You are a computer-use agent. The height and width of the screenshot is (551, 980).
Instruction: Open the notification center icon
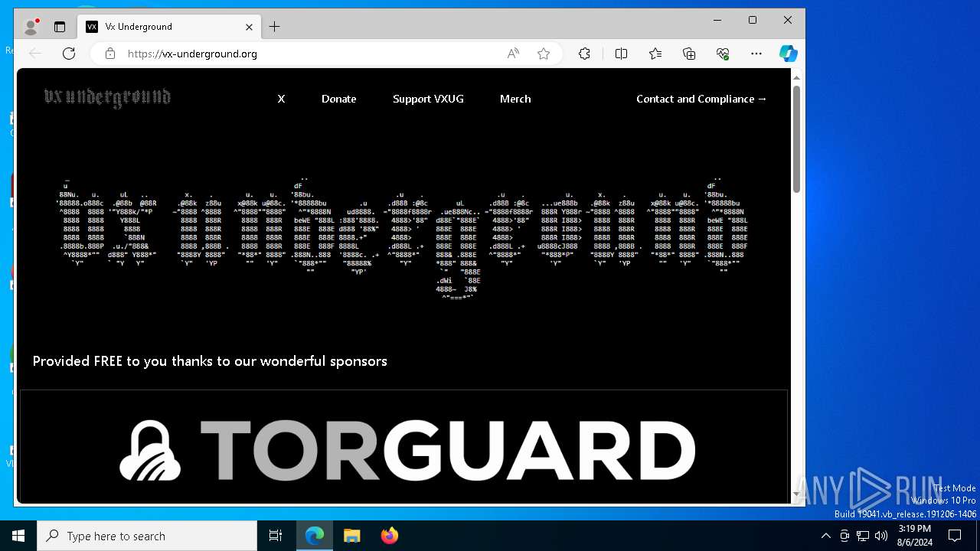(x=955, y=536)
